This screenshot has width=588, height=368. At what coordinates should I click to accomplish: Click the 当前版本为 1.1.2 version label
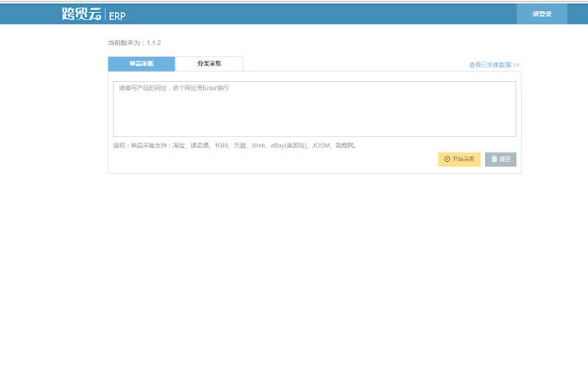134,43
